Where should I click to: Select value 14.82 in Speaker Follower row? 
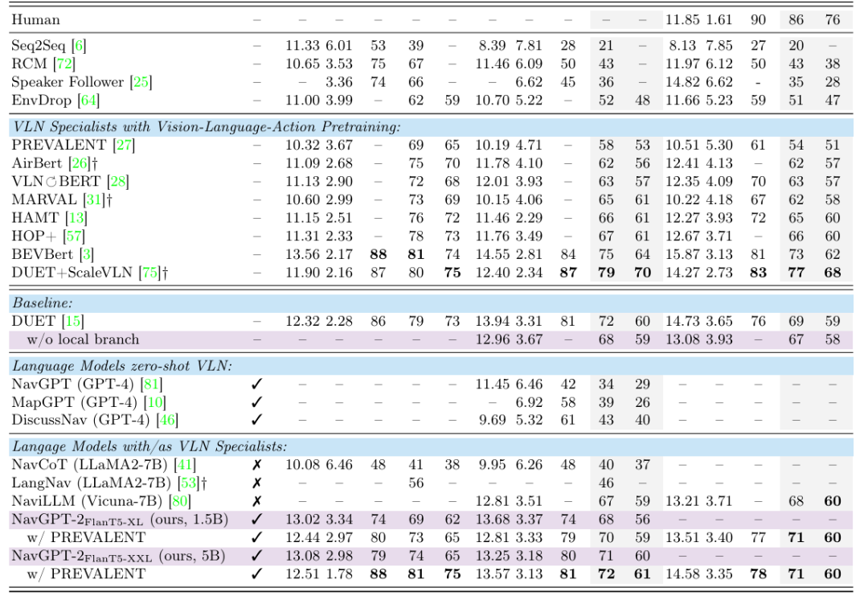point(682,82)
